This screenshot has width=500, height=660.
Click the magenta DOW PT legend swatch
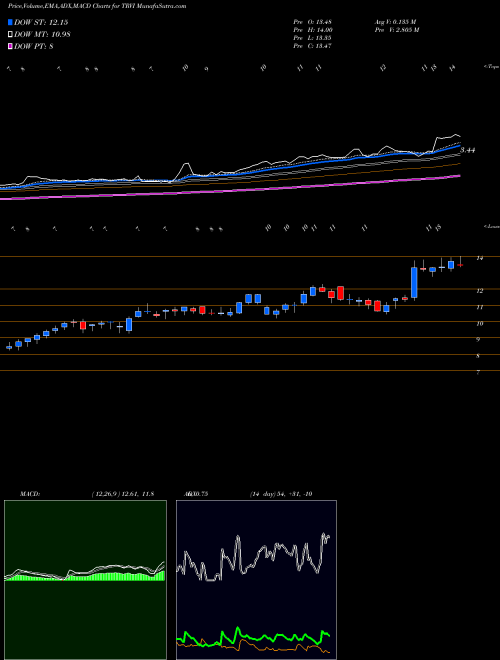11,46
